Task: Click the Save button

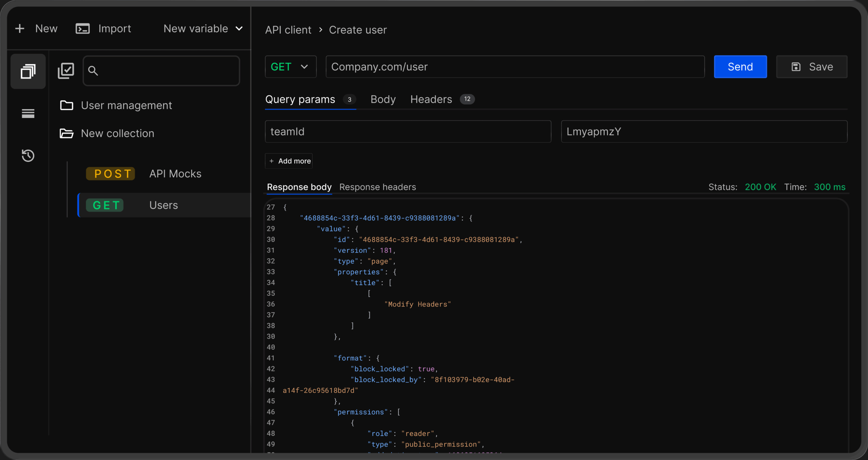Action: click(812, 67)
